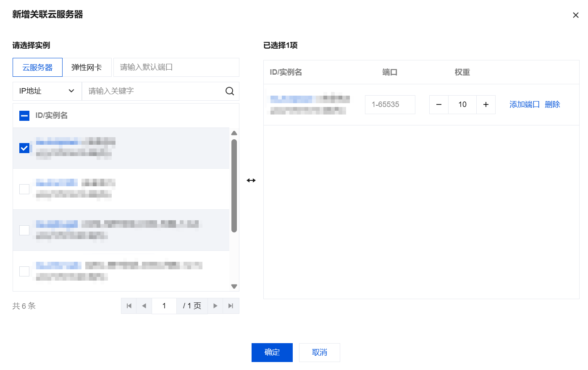This screenshot has height=370, width=588.
Task: Switch to the 弹性网卡 tab
Action: tap(87, 68)
